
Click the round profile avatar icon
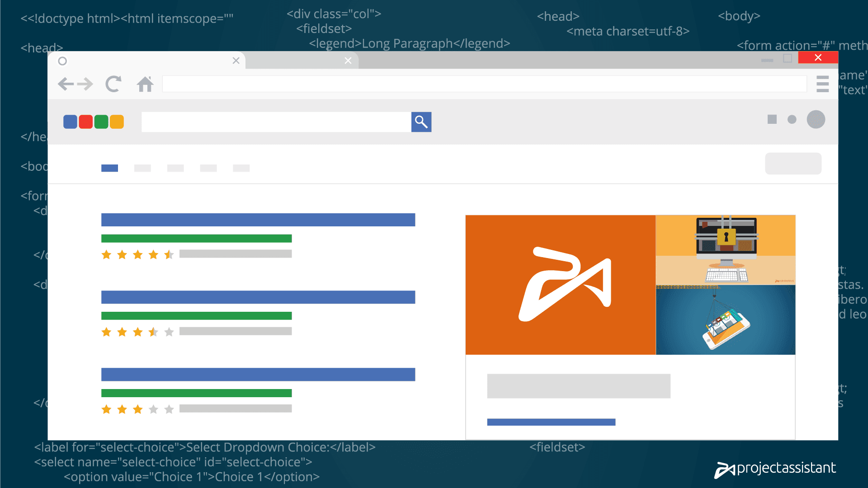(816, 119)
